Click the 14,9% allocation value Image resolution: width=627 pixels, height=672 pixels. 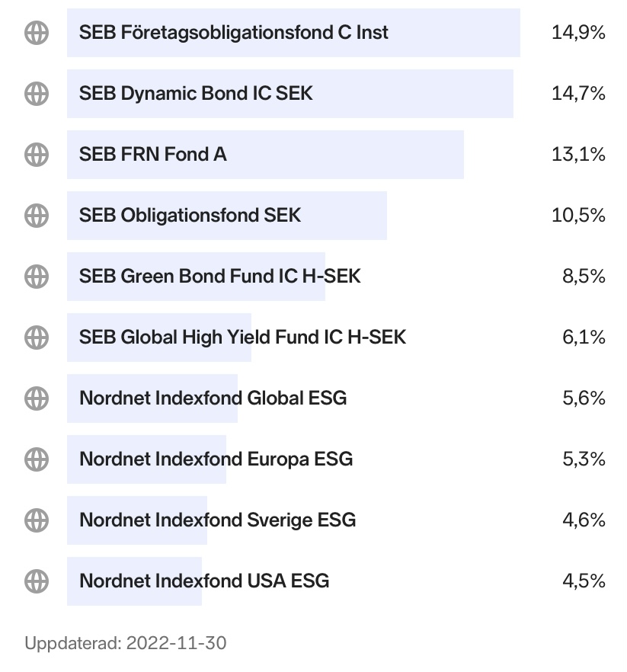(x=577, y=33)
